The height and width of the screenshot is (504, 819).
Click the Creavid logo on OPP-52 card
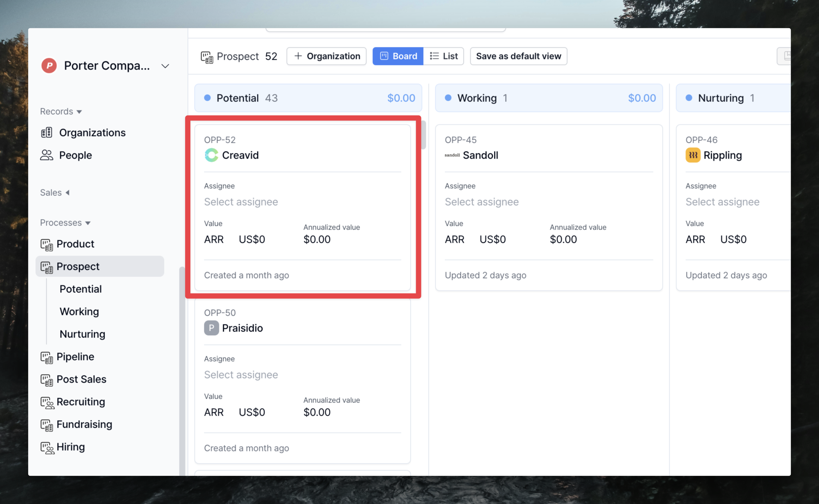pos(211,155)
